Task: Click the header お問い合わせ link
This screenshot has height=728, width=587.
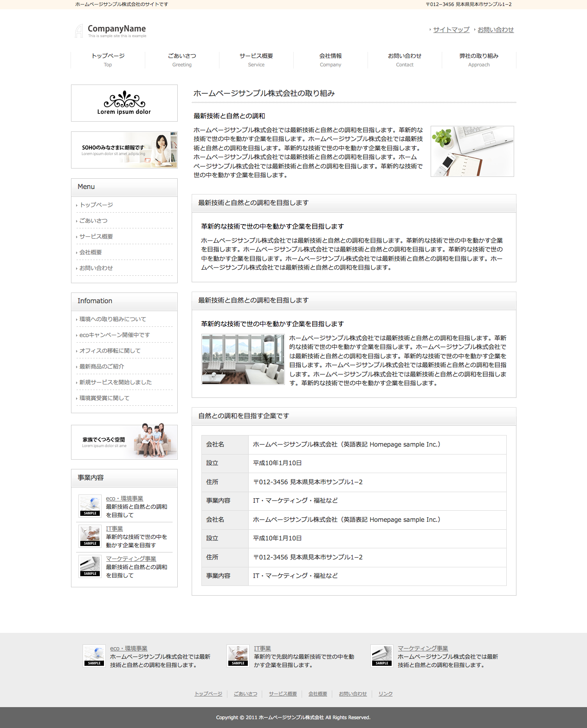Action: (x=496, y=30)
